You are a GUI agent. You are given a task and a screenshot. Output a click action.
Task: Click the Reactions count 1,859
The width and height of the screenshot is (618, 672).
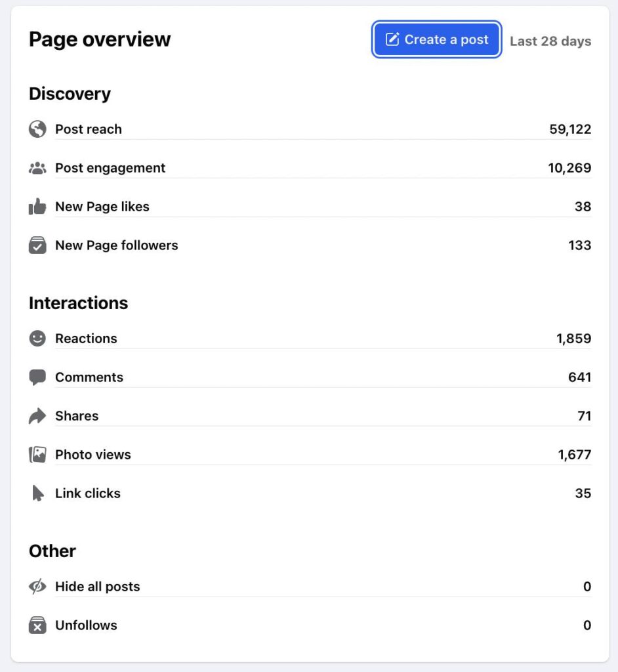(x=573, y=339)
